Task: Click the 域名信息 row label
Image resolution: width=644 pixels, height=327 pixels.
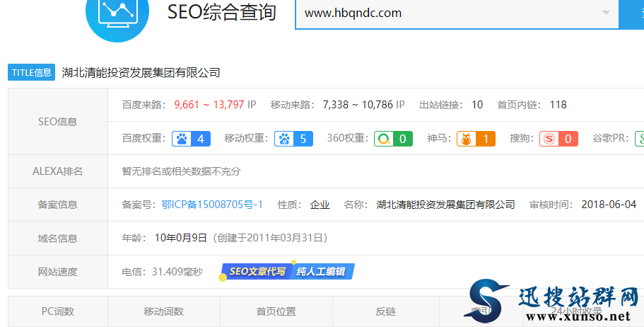Action: [x=58, y=238]
